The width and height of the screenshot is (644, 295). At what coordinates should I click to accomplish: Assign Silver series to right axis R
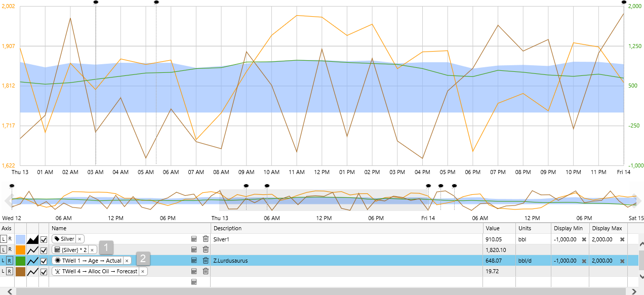[10, 239]
